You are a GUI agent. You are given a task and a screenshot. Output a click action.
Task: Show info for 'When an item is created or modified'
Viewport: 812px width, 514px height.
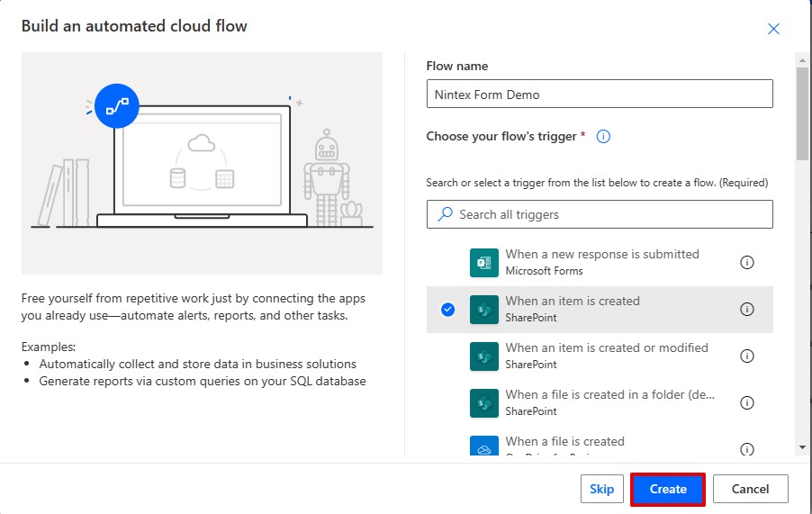[746, 356]
